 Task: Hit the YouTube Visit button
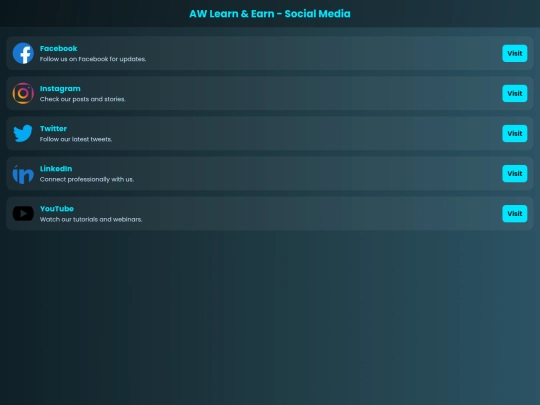pyautogui.click(x=515, y=214)
